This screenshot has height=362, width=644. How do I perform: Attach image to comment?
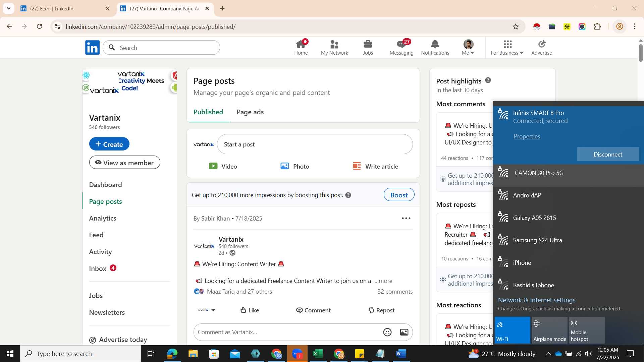pos(404,332)
